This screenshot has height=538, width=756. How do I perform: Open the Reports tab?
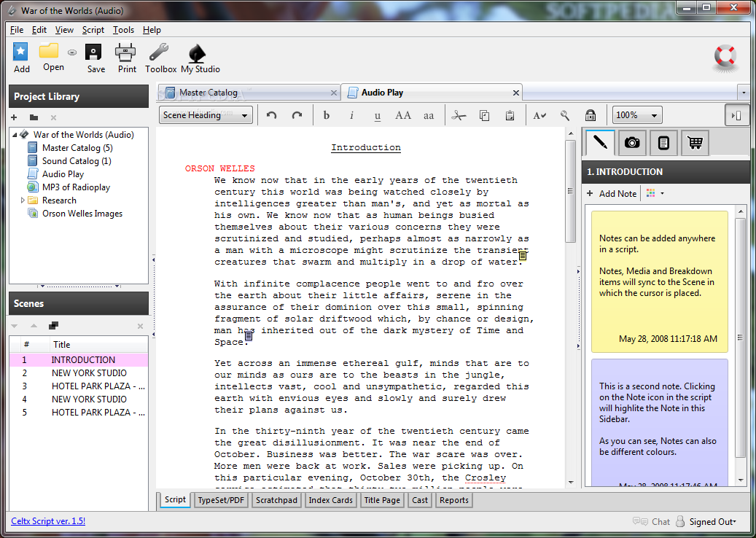[x=454, y=500]
